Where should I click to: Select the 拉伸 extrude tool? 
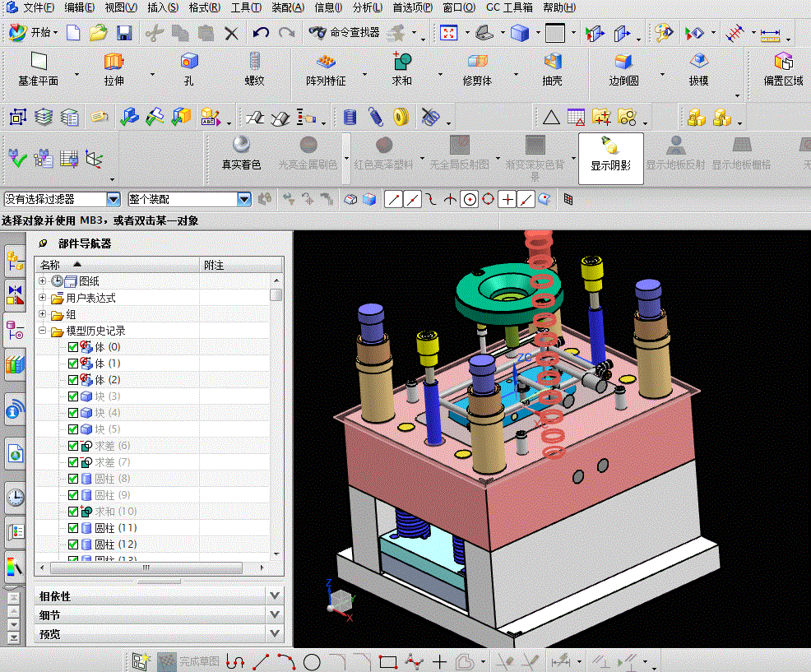[114, 69]
